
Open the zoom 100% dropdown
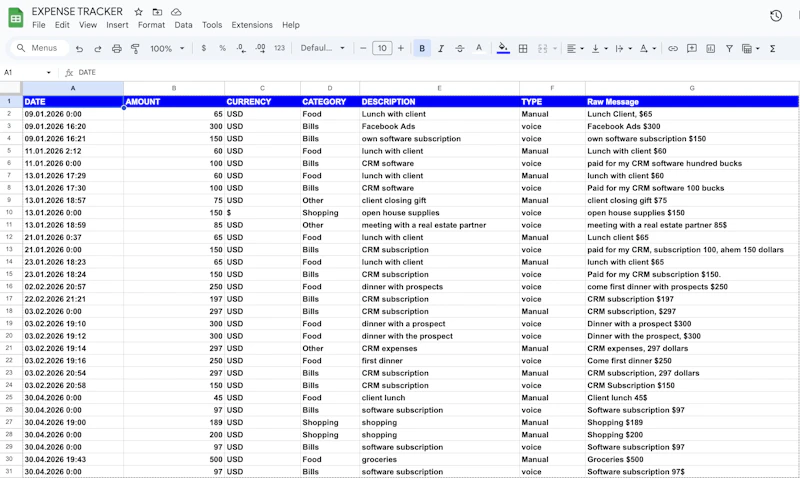coord(167,48)
